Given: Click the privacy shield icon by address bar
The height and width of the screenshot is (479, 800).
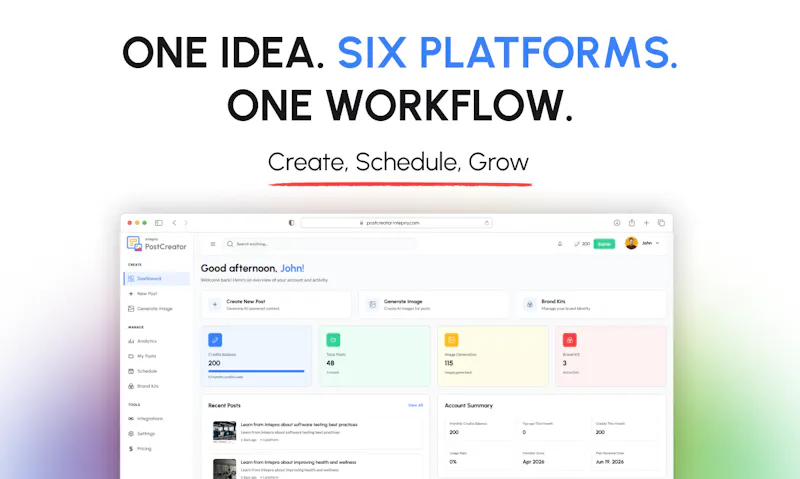Looking at the screenshot, I should click(291, 223).
